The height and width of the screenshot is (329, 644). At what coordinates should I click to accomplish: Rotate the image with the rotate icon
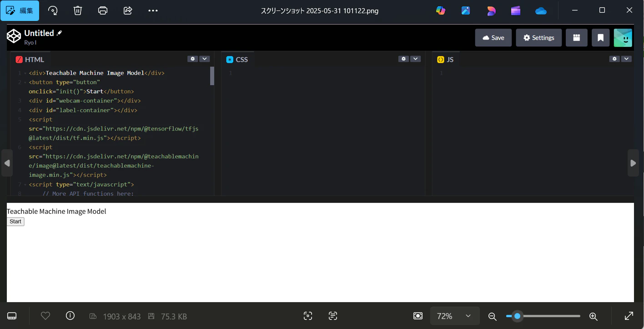click(x=53, y=10)
